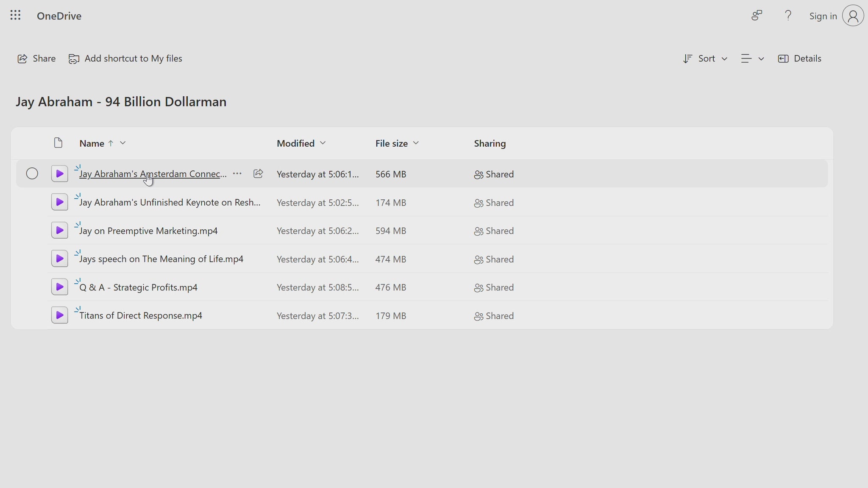Open the File size column dropdown
This screenshot has height=488, width=868.
pyautogui.click(x=416, y=143)
